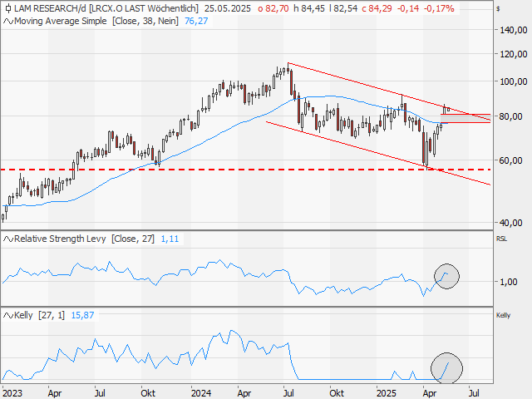The image size is (532, 399).
Task: Click the Kelly value 15,87
Action: point(82,315)
